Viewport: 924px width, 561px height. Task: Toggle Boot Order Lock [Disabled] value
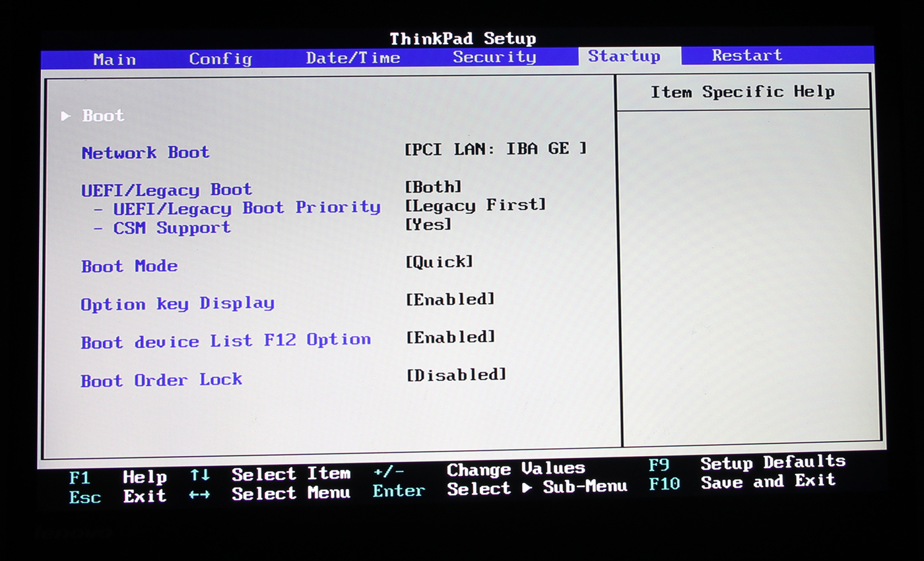(456, 375)
